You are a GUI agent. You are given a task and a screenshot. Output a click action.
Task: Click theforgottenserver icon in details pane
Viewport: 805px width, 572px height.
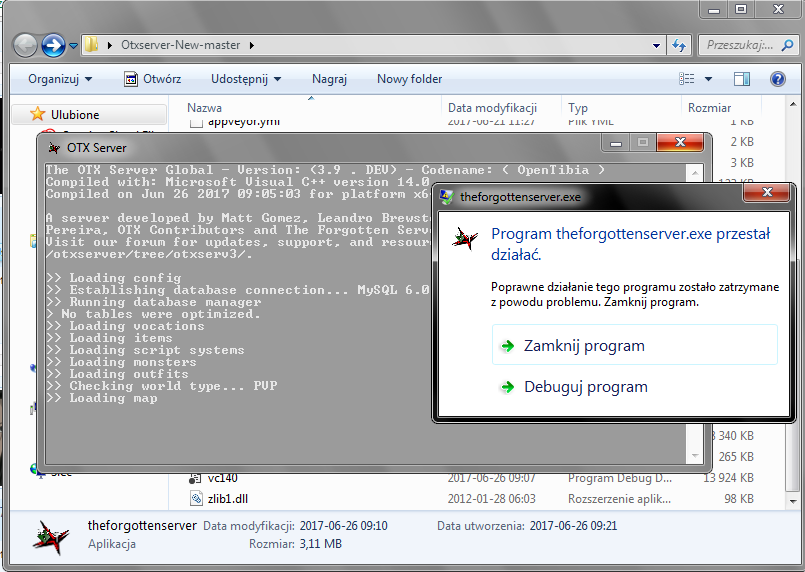[50, 538]
